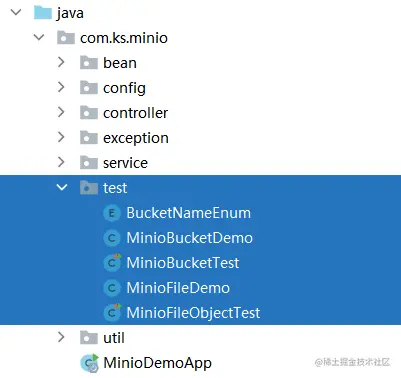Click the test package folder icon
This screenshot has height=378, width=401.
89,187
